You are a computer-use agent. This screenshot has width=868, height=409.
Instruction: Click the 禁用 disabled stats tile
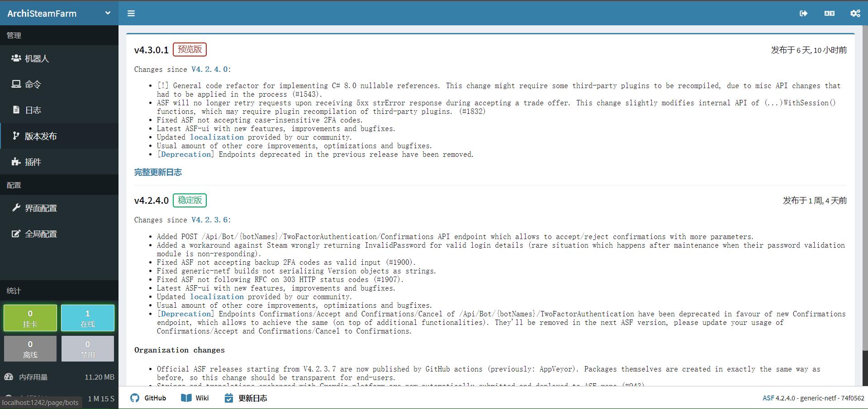tap(88, 348)
